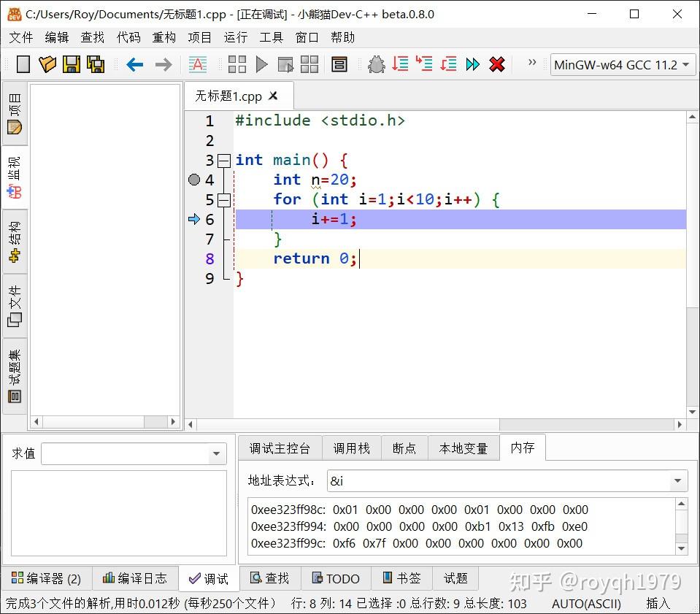Switch to the 调用栈 tab
Image resolution: width=700 pixels, height=614 pixels.
(x=351, y=448)
